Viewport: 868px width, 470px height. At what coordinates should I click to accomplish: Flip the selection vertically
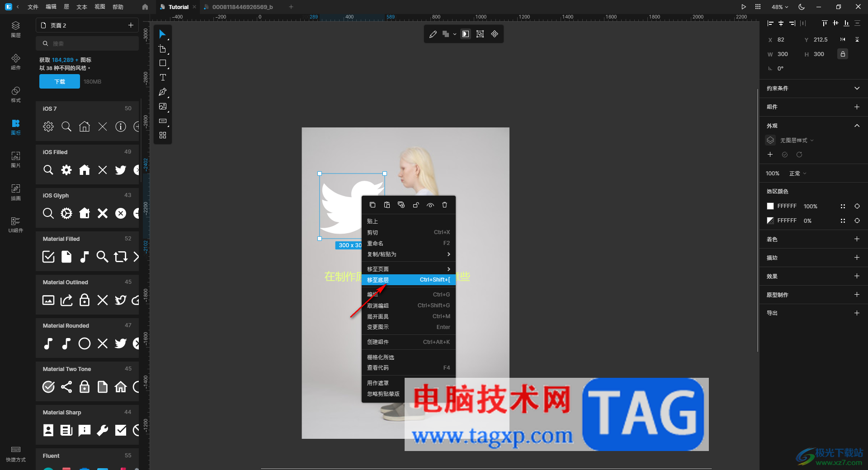857,40
